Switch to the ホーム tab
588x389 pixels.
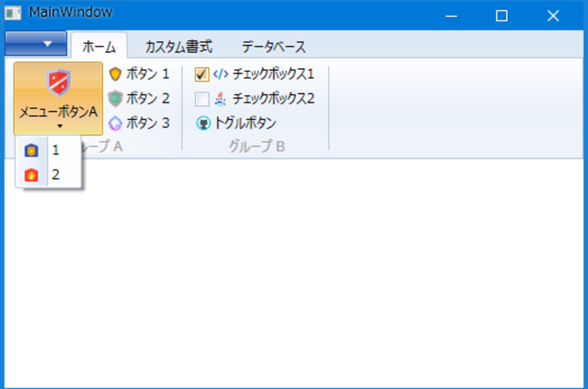[99, 47]
